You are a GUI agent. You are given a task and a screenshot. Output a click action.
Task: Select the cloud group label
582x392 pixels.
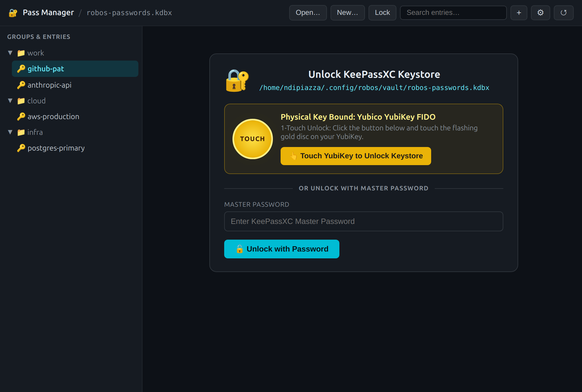pos(37,101)
